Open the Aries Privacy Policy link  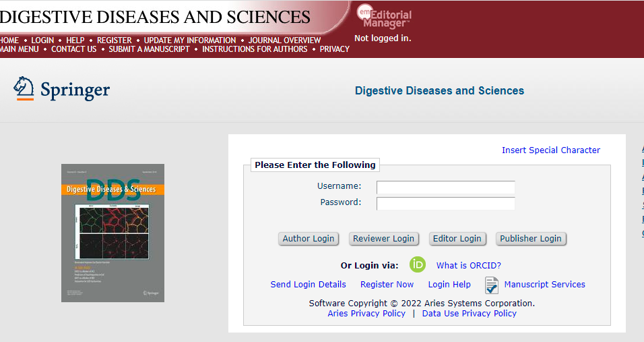[x=366, y=314]
